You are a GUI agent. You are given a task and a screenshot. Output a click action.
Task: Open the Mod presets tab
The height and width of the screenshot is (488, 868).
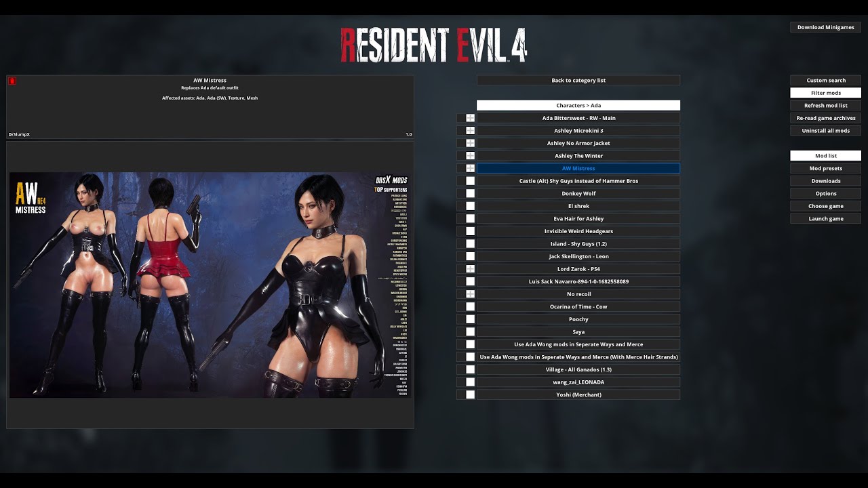(x=825, y=168)
